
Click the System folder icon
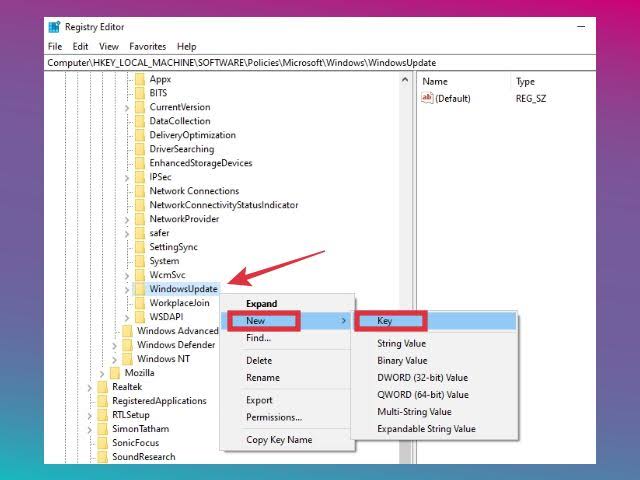click(140, 261)
